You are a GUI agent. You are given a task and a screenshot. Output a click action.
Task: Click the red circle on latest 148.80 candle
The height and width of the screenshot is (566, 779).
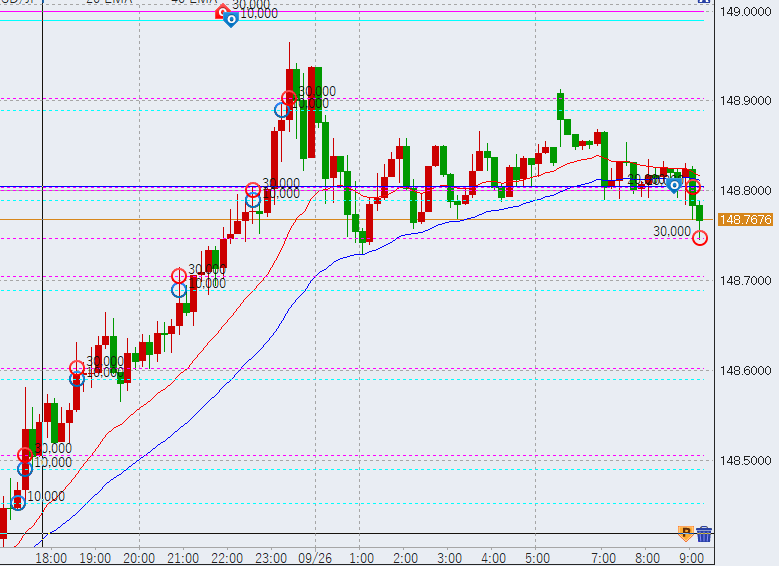point(693,186)
